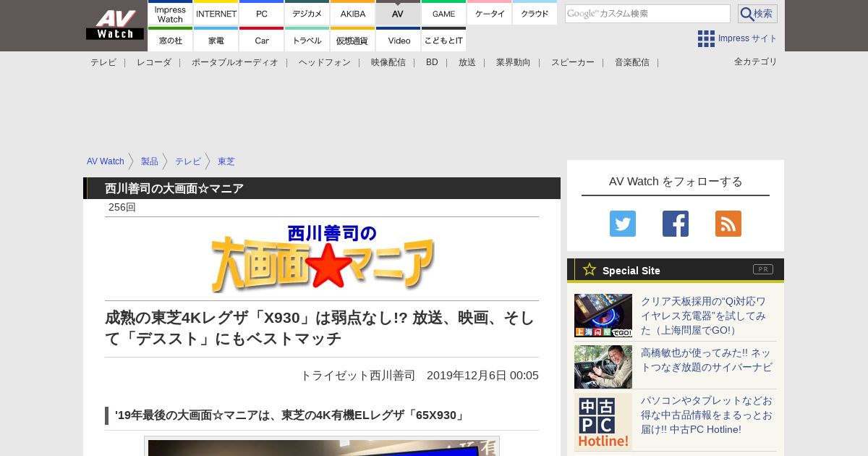Click the AV Watch site logo
The width and height of the screenshot is (868, 456).
point(114,25)
